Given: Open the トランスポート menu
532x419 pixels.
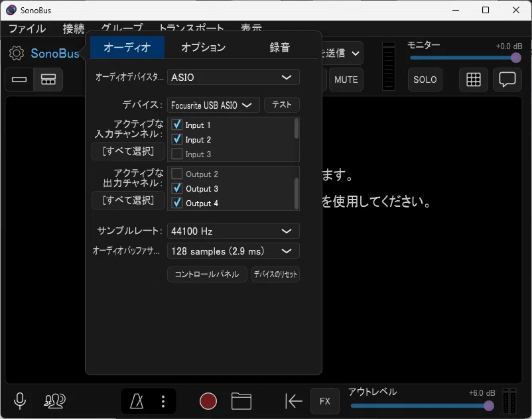Looking at the screenshot, I should click(x=191, y=27).
